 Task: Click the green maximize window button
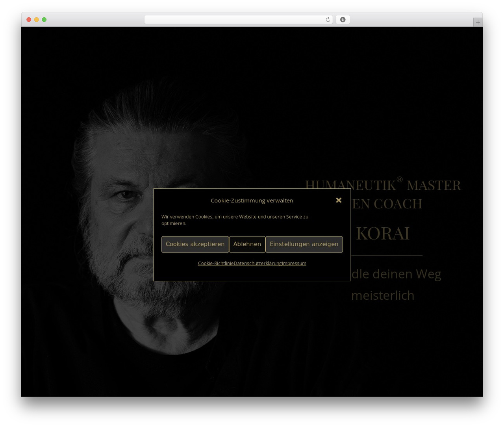tap(44, 20)
